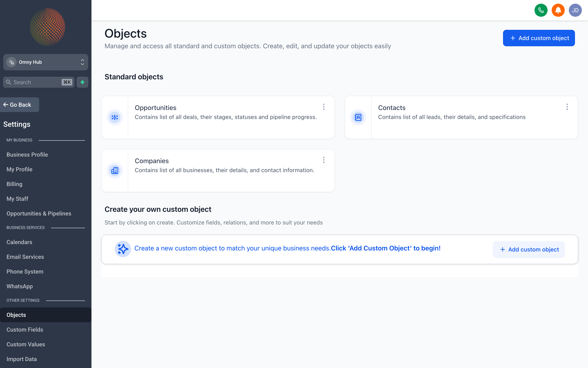Click the Companies building icon

click(x=115, y=170)
